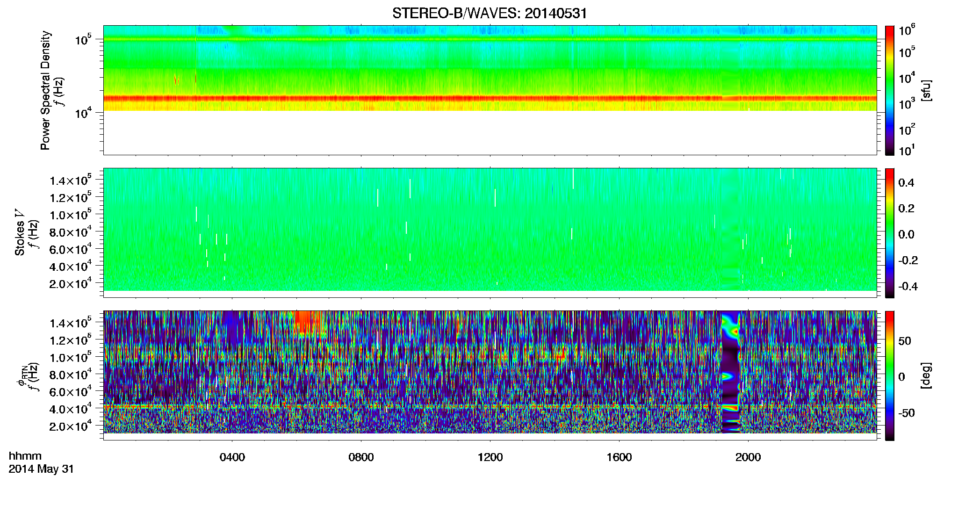Click the Stokes colorbar's -0.4 label
Image resolution: width=980 pixels, height=505 pixels.
pos(908,286)
